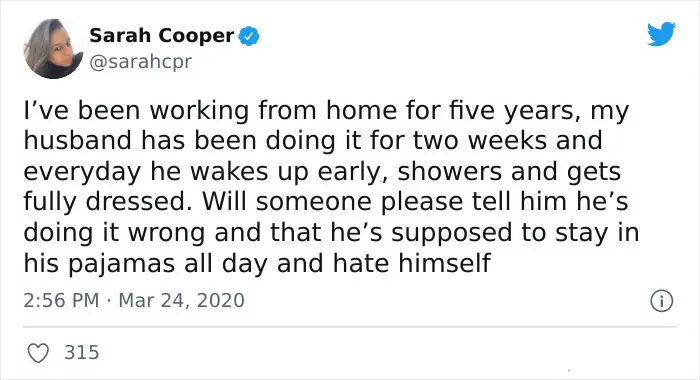Open the circular profile avatar photo
The width and height of the screenshot is (700, 380).
pos(53,49)
